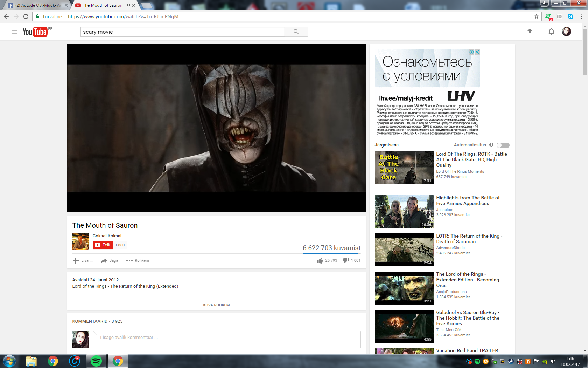The width and height of the screenshot is (588, 368).
Task: Open the Chrome profile person button
Action: pyautogui.click(x=544, y=3)
